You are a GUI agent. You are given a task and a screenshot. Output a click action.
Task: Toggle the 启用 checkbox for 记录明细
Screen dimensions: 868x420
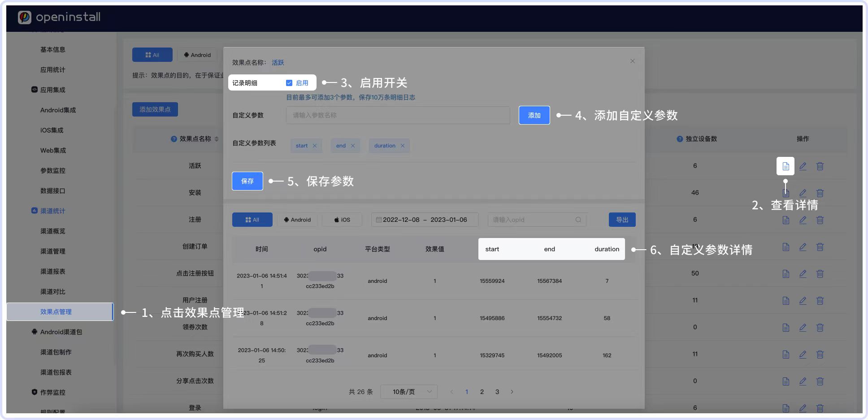coord(289,83)
